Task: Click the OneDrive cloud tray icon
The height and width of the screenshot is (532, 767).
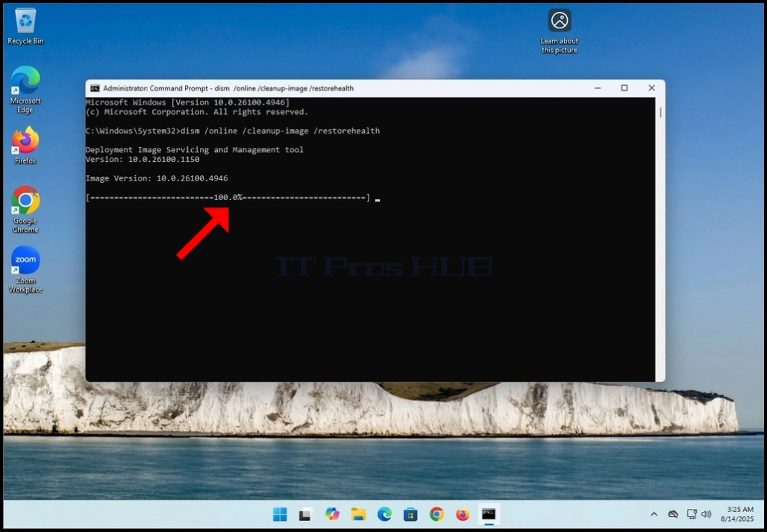Action: click(x=673, y=514)
